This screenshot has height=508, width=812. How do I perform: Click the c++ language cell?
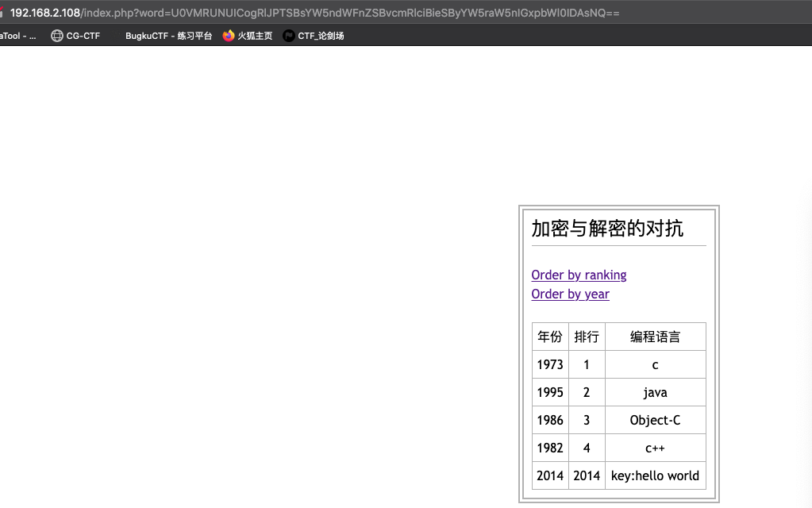pos(655,448)
